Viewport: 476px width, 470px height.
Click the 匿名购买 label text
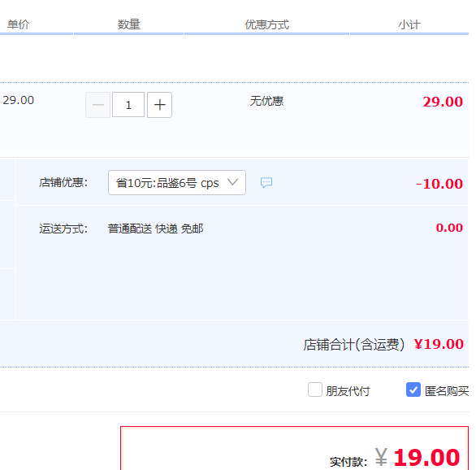tap(447, 391)
